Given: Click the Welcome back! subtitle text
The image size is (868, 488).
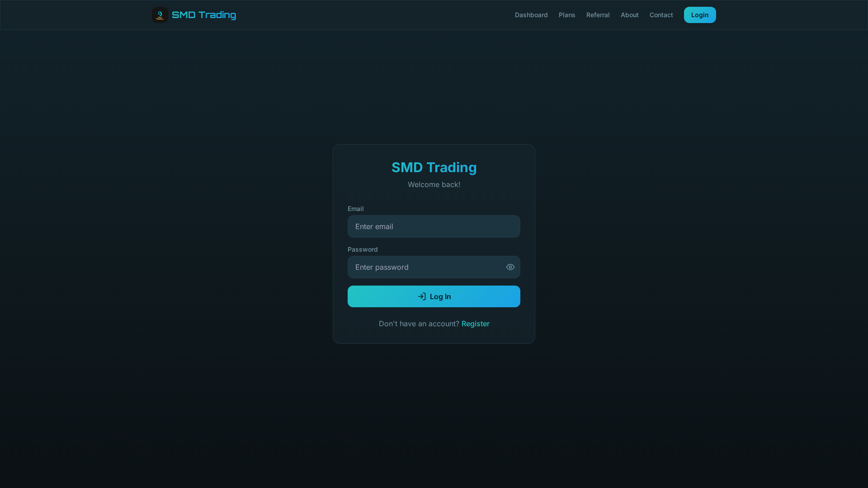Looking at the screenshot, I should 434,184.
